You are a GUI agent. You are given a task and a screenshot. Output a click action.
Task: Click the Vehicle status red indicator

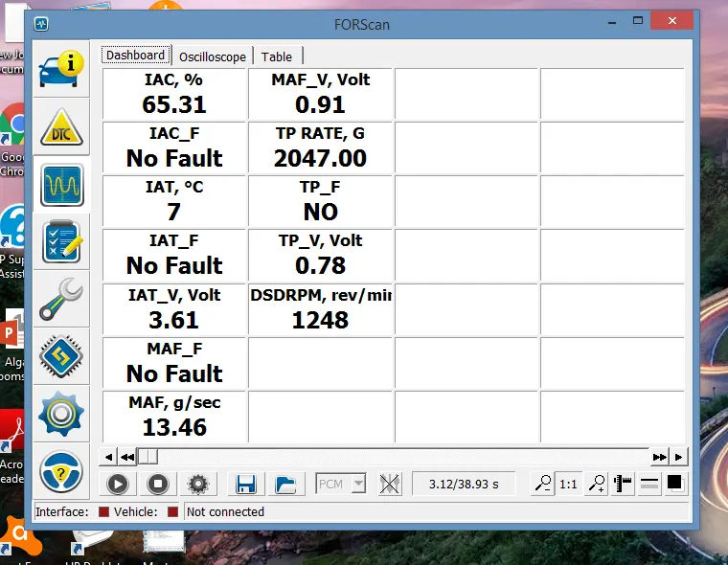[172, 511]
